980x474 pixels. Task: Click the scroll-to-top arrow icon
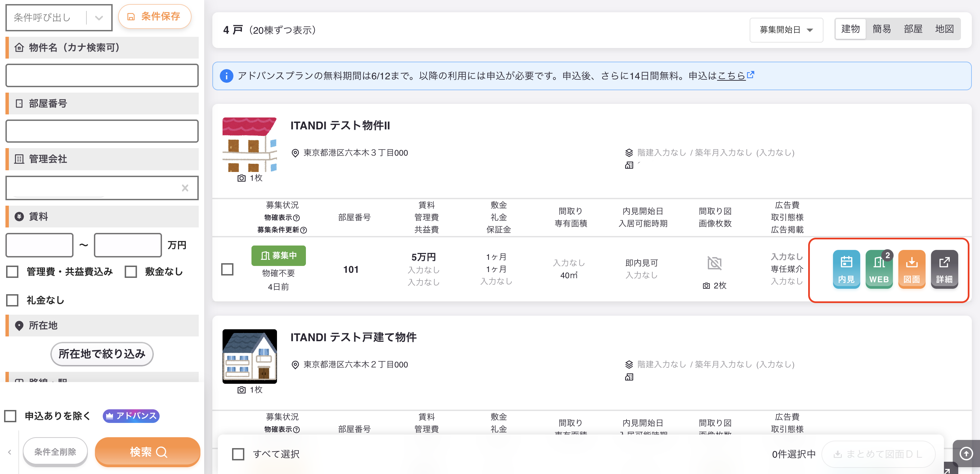pos(966,454)
